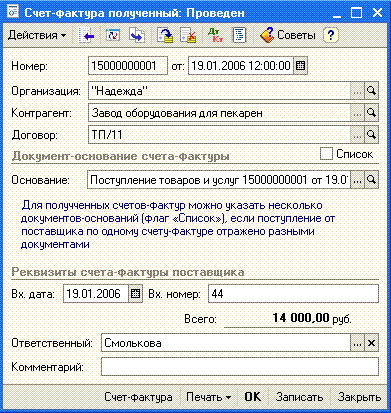Open calendar next to Вх. дата
Viewport: 391px width, 413px height.
(x=135, y=294)
